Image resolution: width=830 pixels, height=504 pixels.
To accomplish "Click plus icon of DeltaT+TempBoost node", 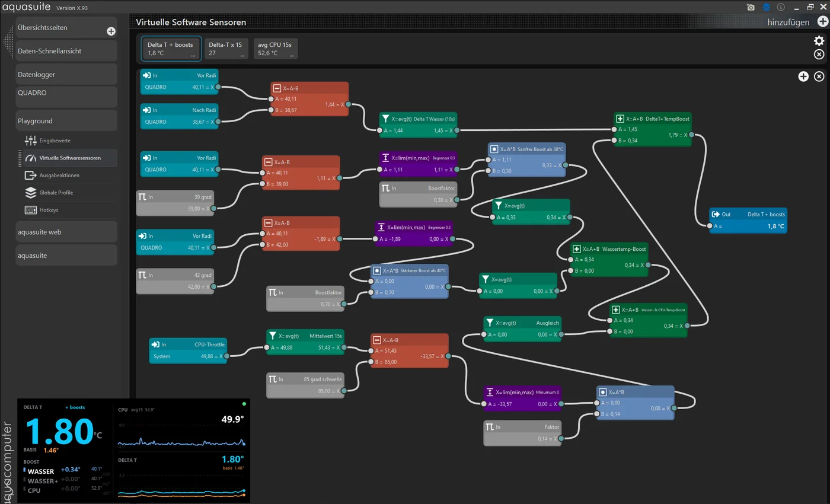I will (620, 119).
